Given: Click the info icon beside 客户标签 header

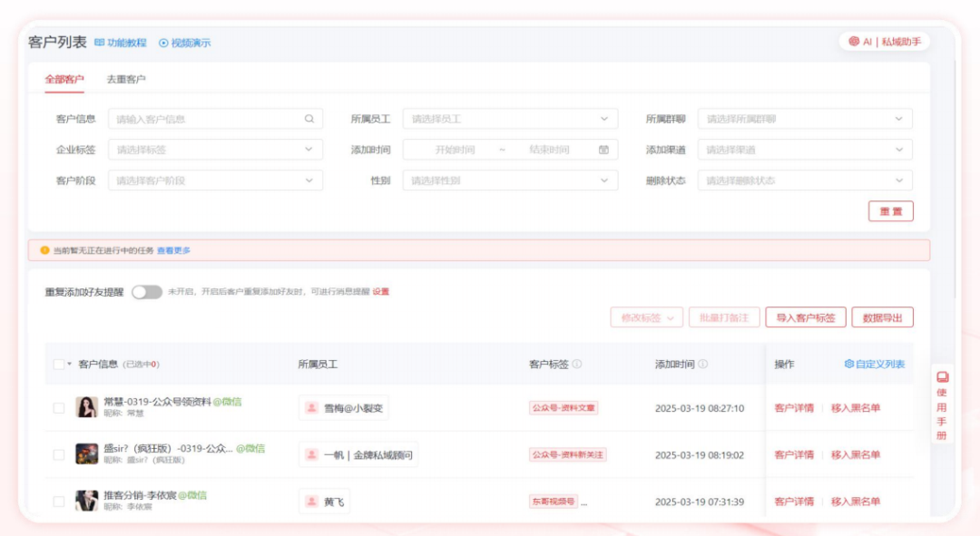Looking at the screenshot, I should (x=577, y=364).
